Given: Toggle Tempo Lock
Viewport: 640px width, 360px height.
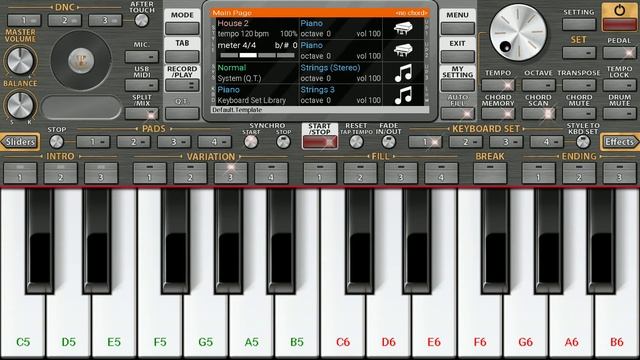Looking at the screenshot, I should (620, 85).
